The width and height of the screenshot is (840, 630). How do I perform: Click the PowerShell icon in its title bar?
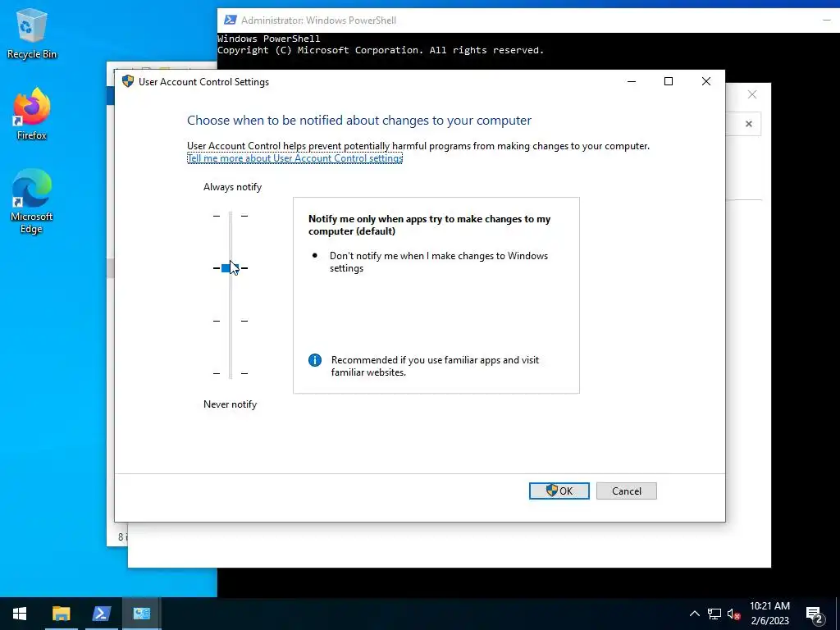[x=231, y=20]
